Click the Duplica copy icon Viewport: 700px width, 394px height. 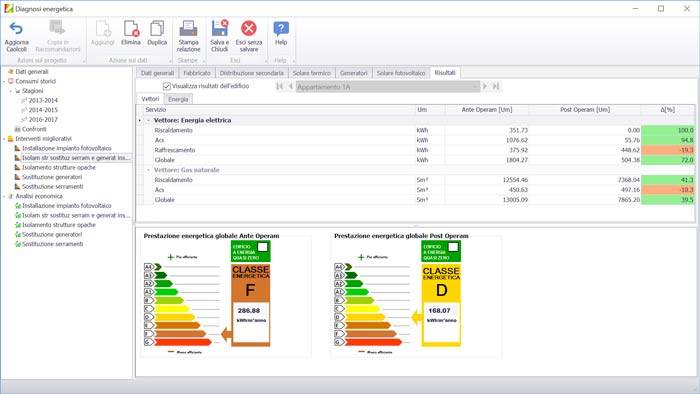click(x=157, y=29)
